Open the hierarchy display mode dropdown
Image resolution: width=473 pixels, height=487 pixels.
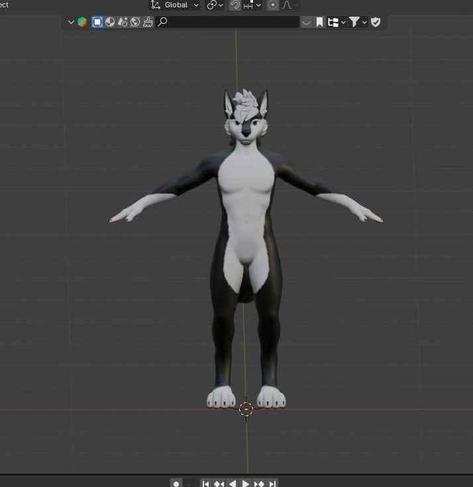click(336, 22)
